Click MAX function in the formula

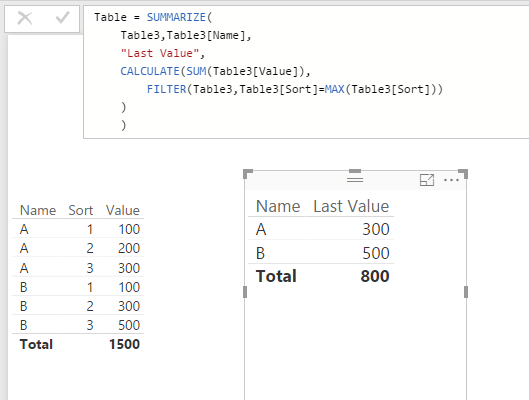(x=334, y=89)
